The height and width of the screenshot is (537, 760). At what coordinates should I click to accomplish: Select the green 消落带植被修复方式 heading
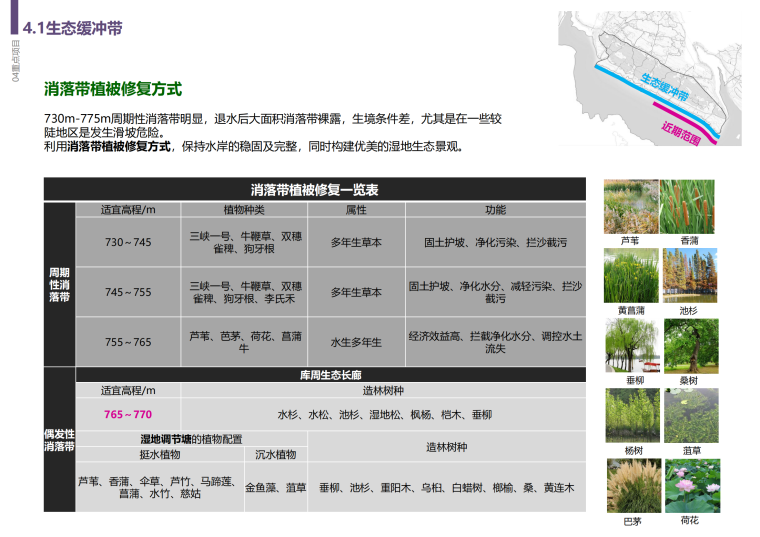coord(112,90)
